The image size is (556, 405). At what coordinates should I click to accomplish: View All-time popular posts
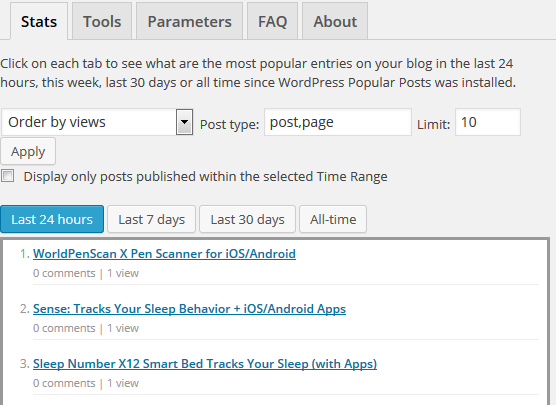click(x=333, y=219)
